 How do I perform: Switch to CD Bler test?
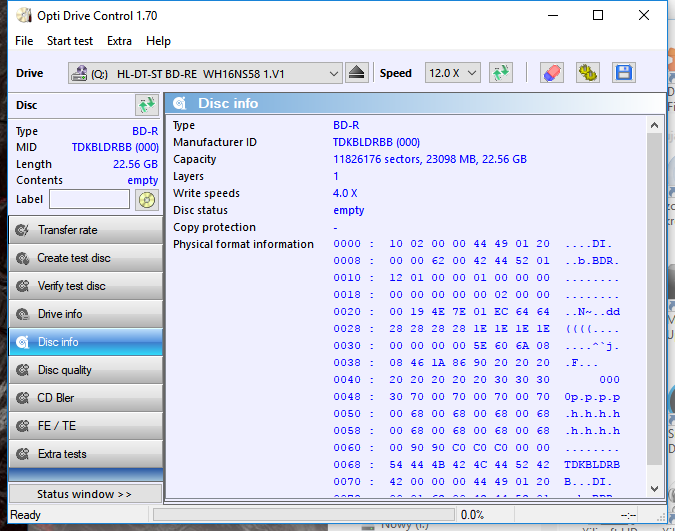[x=86, y=398]
